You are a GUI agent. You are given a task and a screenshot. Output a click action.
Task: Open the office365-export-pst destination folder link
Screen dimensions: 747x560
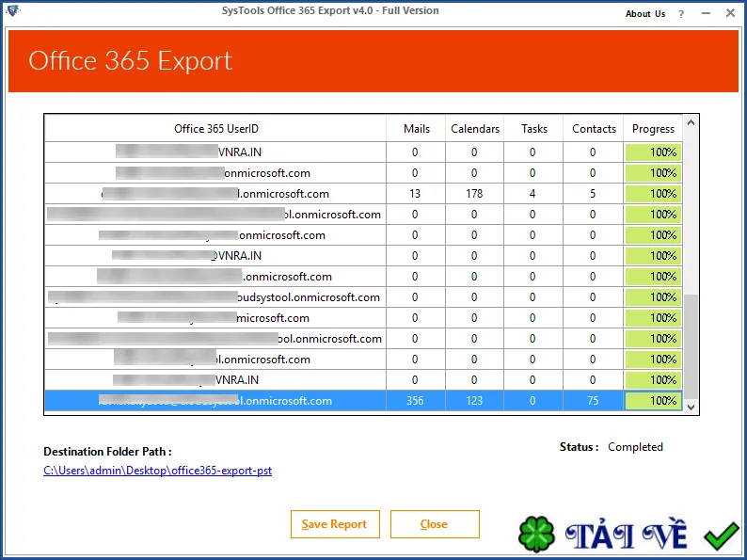(x=158, y=471)
